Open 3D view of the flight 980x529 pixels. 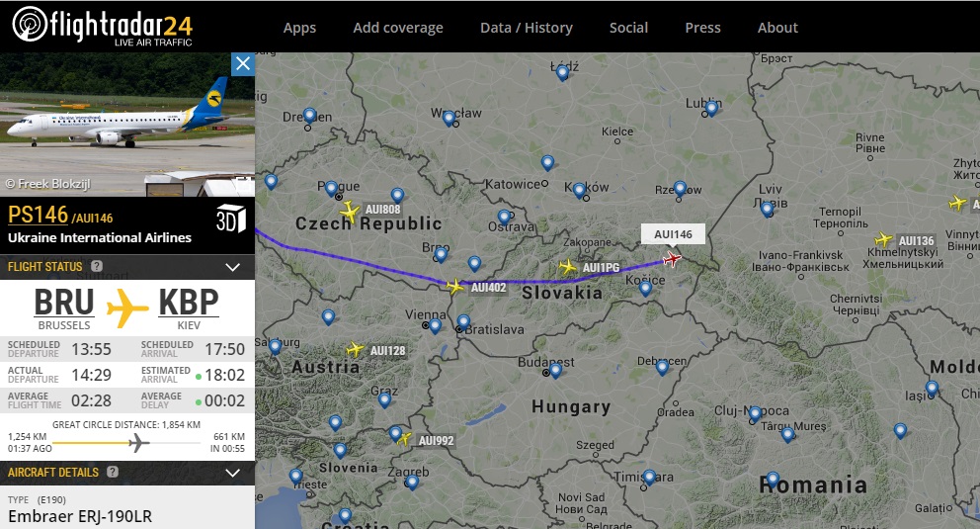(230, 219)
